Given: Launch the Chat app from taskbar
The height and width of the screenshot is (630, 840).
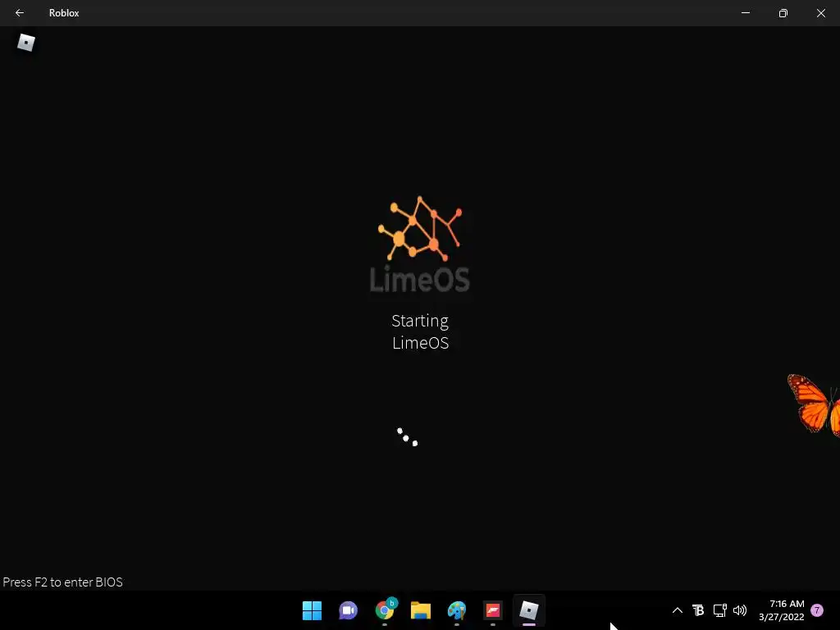Looking at the screenshot, I should 348,610.
